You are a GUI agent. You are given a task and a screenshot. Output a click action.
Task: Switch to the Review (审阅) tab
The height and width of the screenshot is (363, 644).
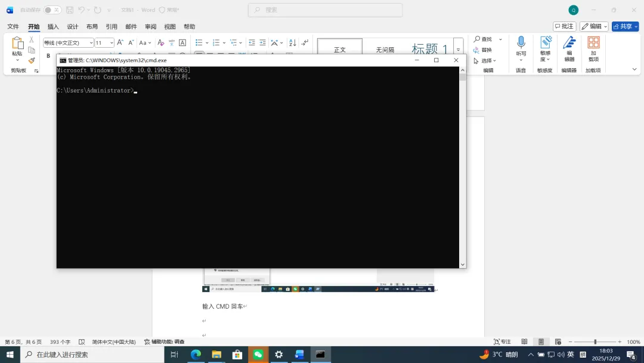(x=150, y=27)
